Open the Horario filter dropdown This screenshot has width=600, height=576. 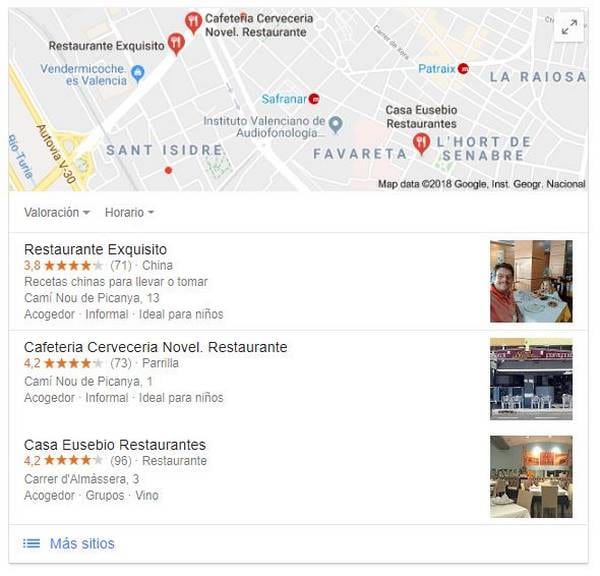point(129,212)
